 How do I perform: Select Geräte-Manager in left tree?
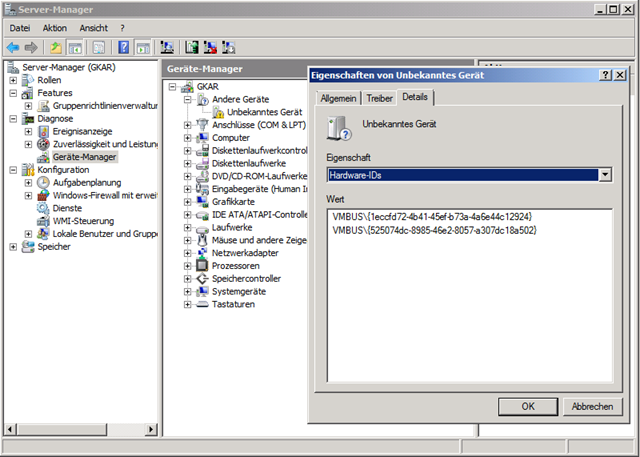[x=84, y=157]
